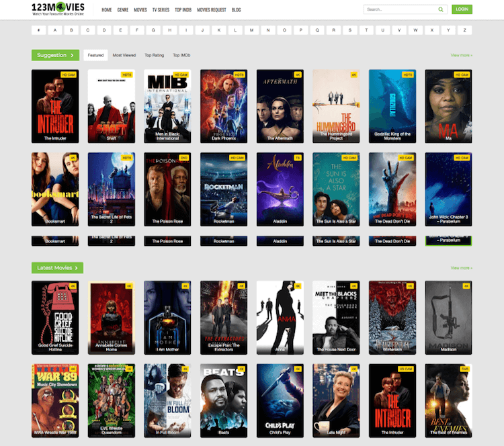Switch to the Top Rating tab
Image resolution: width=504 pixels, height=446 pixels.
click(155, 55)
